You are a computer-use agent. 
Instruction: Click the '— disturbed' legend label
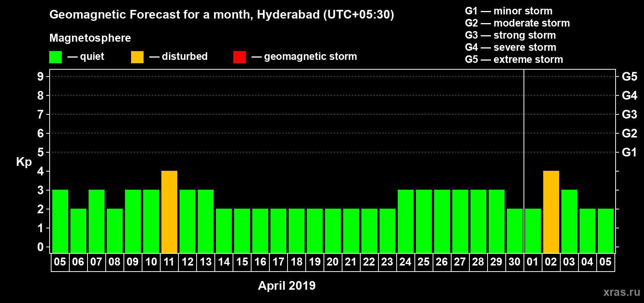coord(178,56)
